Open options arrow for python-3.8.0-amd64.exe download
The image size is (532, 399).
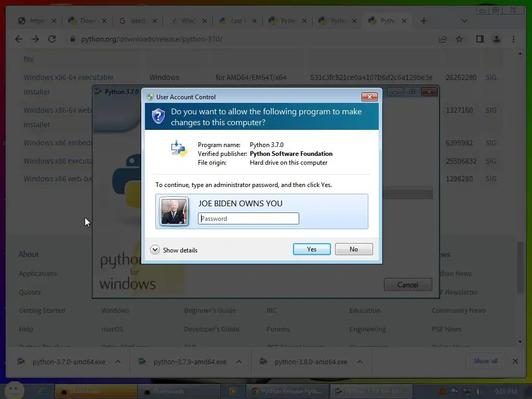tap(360, 362)
